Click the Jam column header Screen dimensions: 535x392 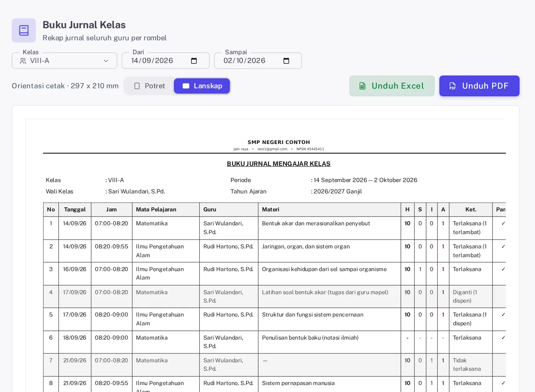(111, 210)
